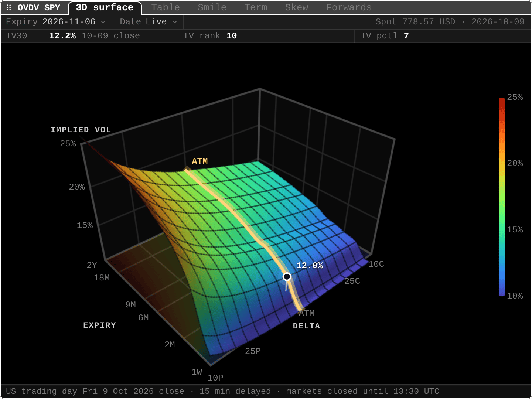This screenshot has height=399, width=532.
Task: Switch to the Table tab
Action: (166, 7)
